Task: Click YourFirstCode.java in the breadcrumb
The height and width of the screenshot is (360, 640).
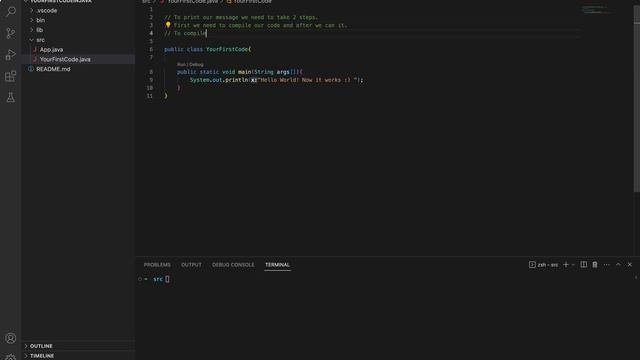Action: click(193, 2)
